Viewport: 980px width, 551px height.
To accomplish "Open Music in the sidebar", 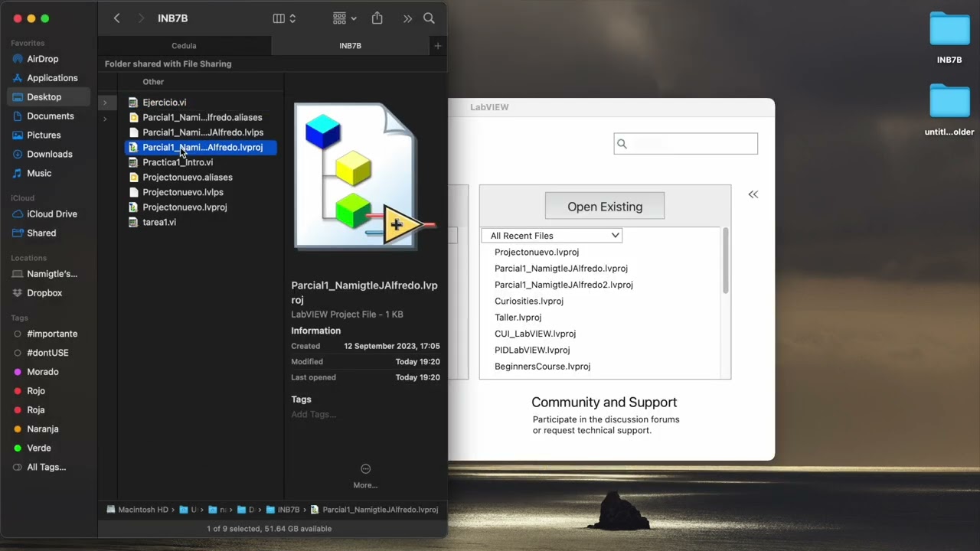I will (39, 174).
